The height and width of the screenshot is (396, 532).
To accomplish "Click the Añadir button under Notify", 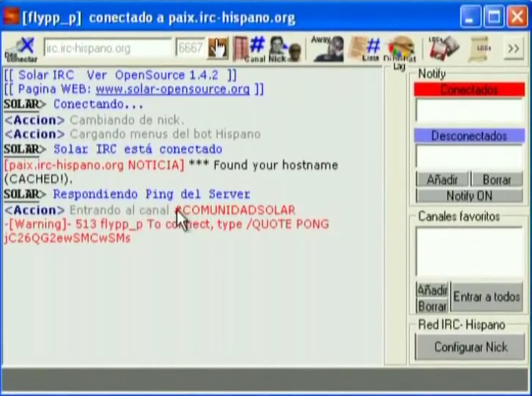I will click(x=442, y=180).
